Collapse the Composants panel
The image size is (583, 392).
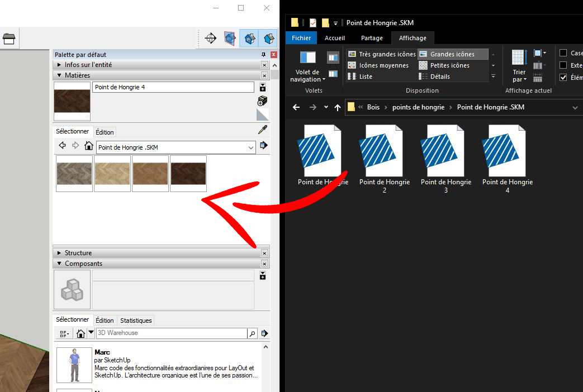[59, 264]
